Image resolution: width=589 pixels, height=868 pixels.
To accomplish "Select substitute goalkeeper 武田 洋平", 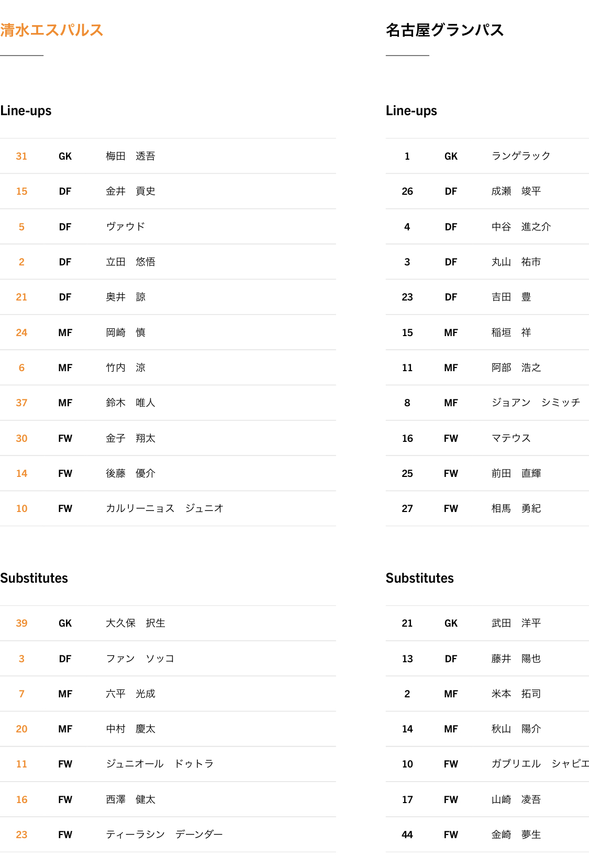I will (516, 623).
